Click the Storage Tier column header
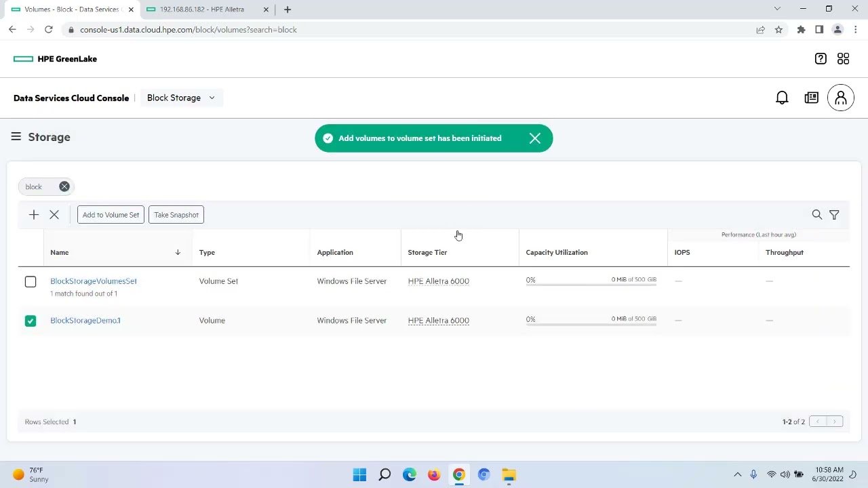Screen dimensions: 868x488 tap(427, 252)
